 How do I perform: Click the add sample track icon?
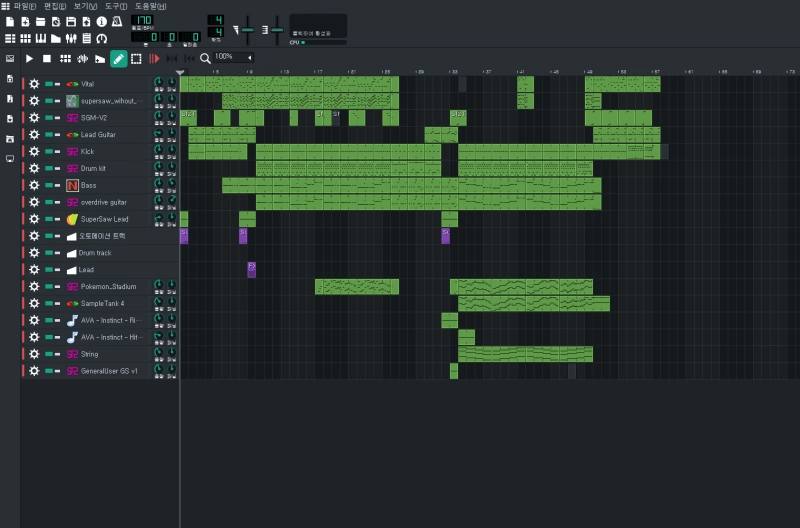click(x=82, y=59)
